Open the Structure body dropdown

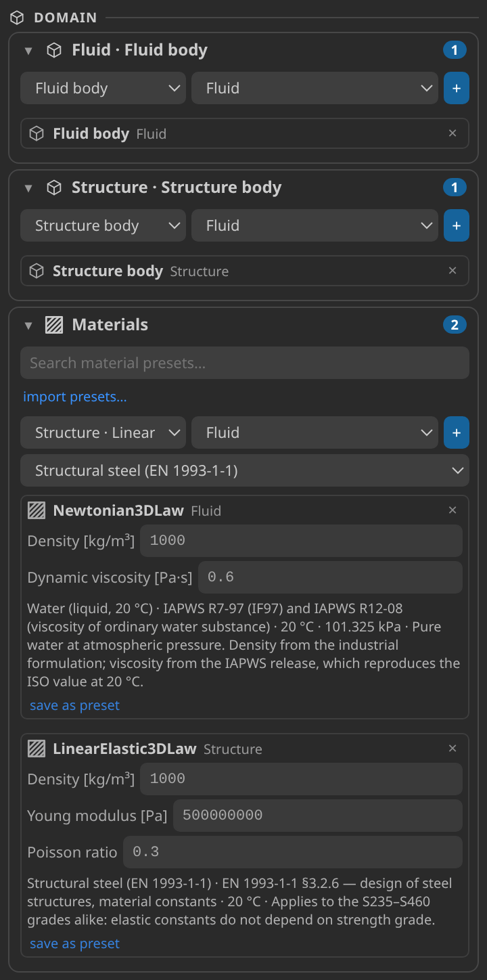click(x=103, y=226)
